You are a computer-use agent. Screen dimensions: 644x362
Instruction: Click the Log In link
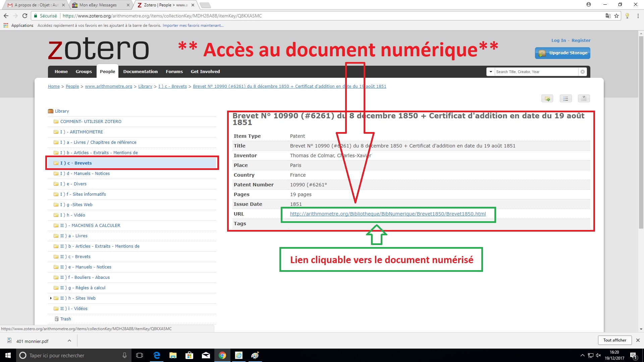click(558, 40)
